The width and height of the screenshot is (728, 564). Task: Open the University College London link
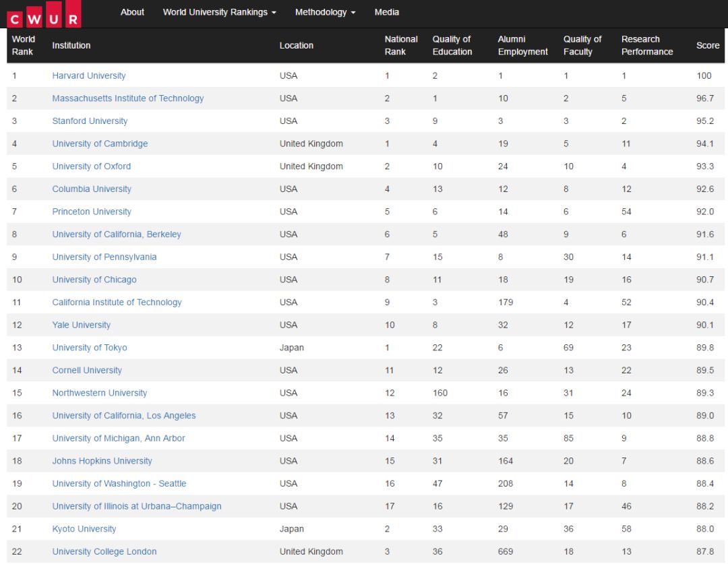click(x=104, y=552)
